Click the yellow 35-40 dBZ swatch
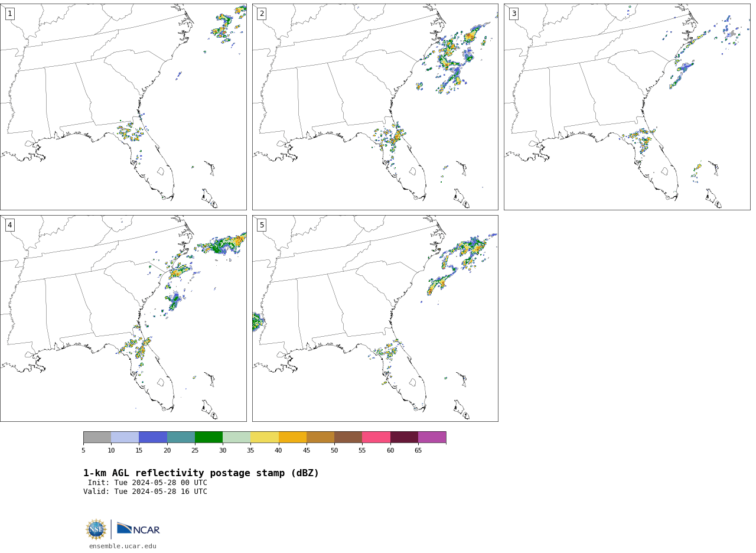The width and height of the screenshot is (756, 553). tap(265, 437)
